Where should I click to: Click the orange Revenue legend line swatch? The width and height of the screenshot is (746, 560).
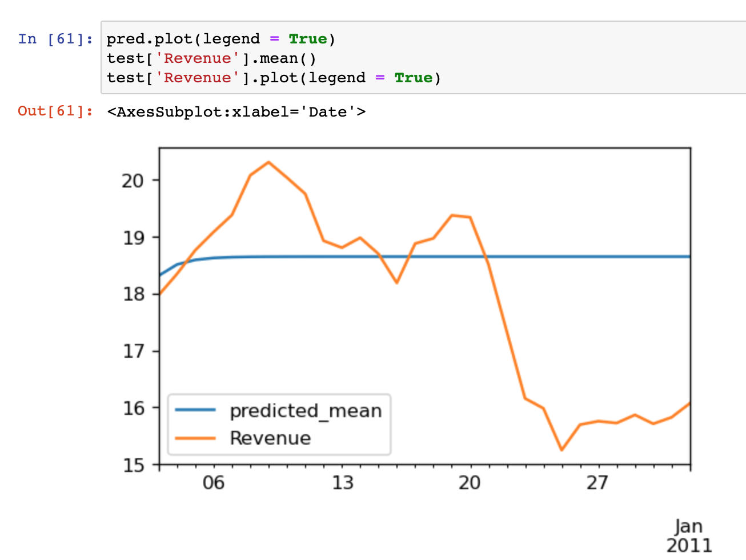(x=195, y=438)
